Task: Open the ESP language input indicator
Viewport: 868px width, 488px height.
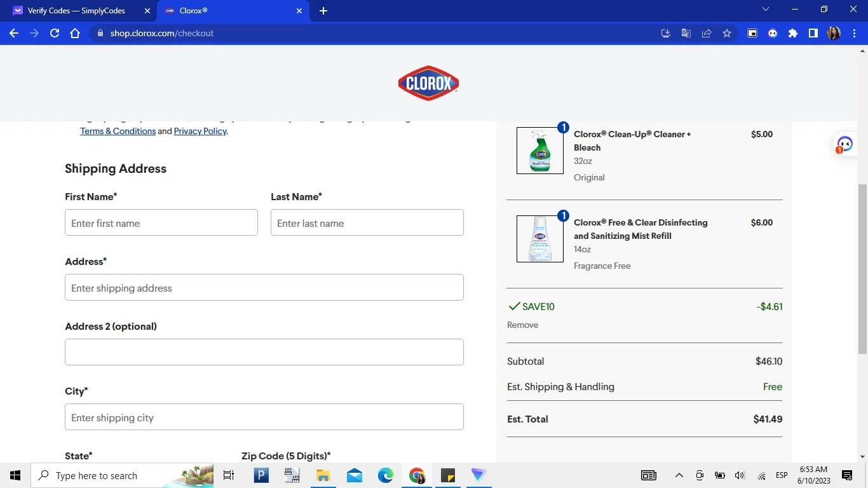Action: click(x=782, y=475)
